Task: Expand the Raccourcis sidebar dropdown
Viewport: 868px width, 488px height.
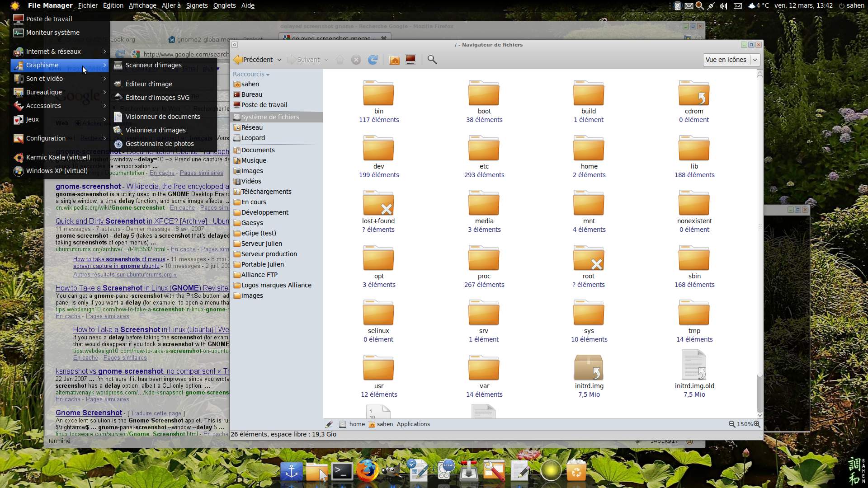Action: pos(251,74)
